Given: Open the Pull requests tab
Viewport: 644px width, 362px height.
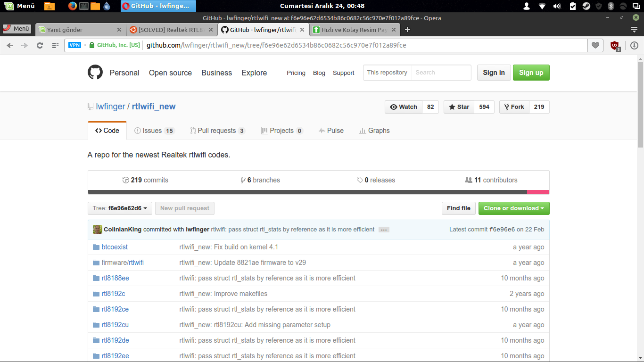Looking at the screenshot, I should [x=218, y=131].
